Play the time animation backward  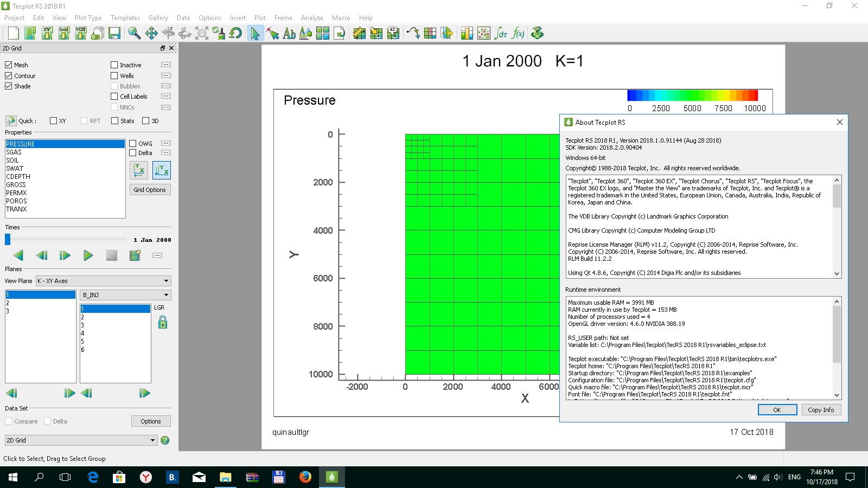coord(18,255)
